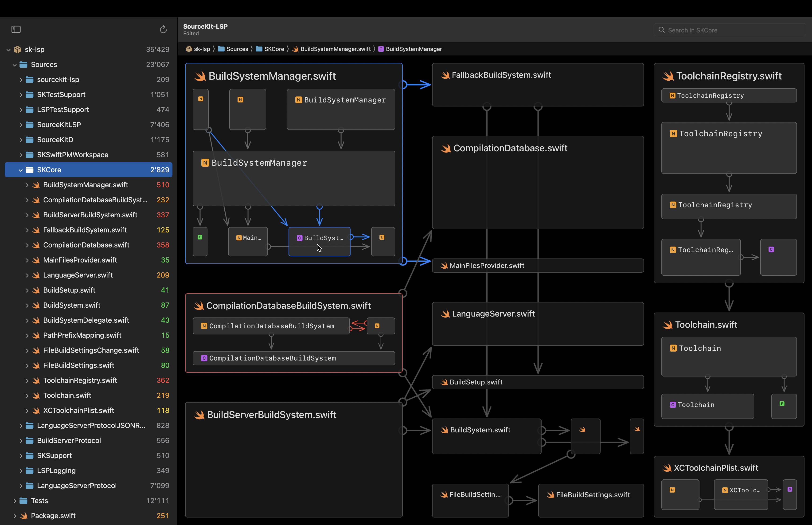Click Swift icon of Toolchain.swift node
The height and width of the screenshot is (525, 812).
point(667,325)
